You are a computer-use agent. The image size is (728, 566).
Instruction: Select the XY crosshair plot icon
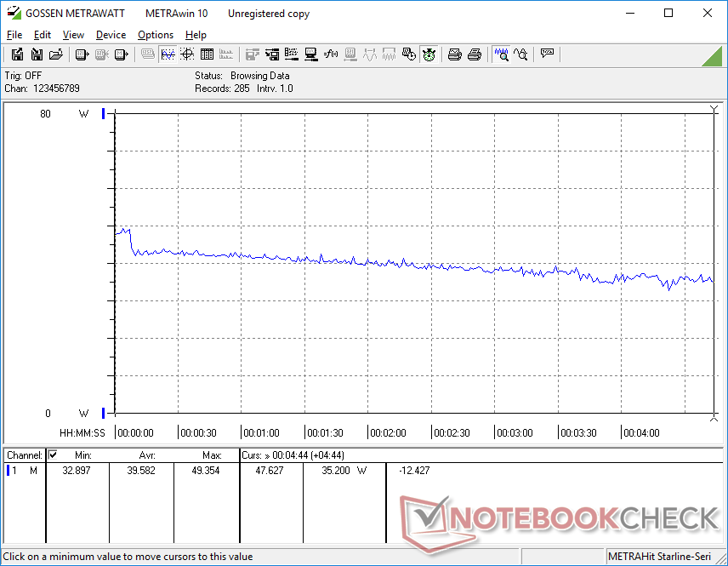pos(187,54)
